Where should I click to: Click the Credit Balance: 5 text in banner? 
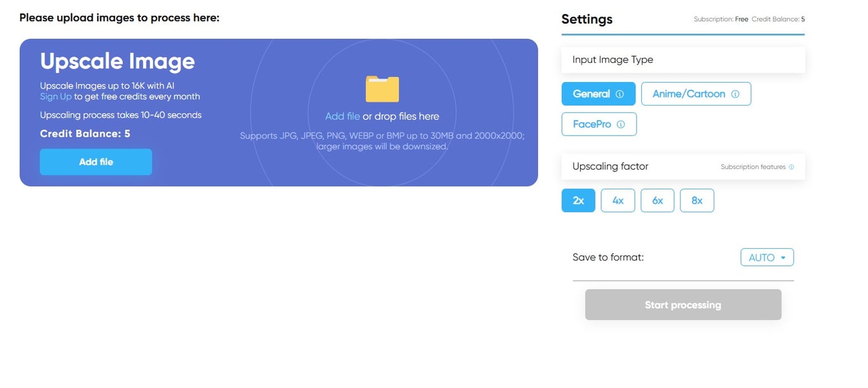point(85,134)
